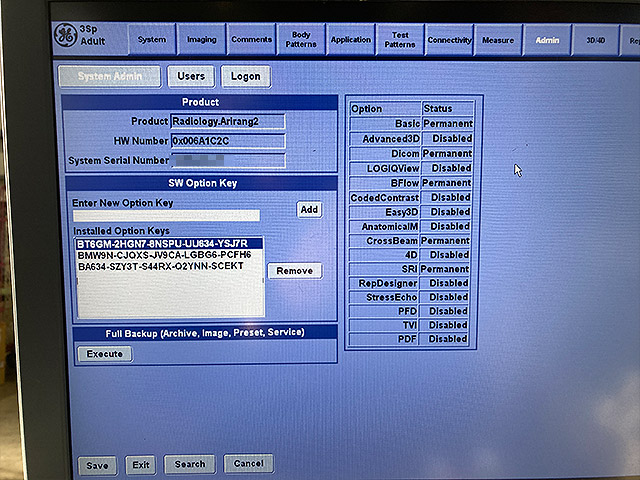Switch to the Logon sub-tab
640x480 pixels.
tap(246, 76)
